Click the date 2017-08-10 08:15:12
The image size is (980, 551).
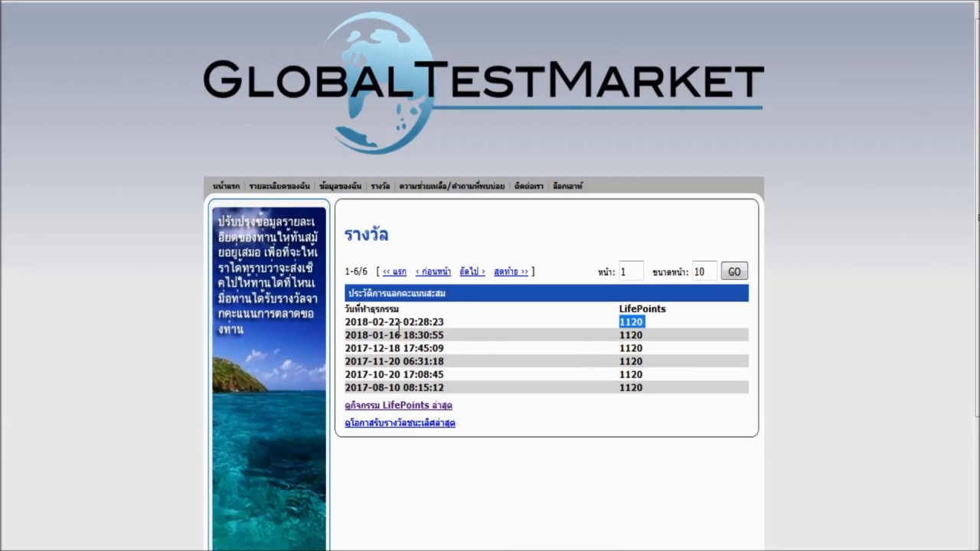(x=394, y=387)
